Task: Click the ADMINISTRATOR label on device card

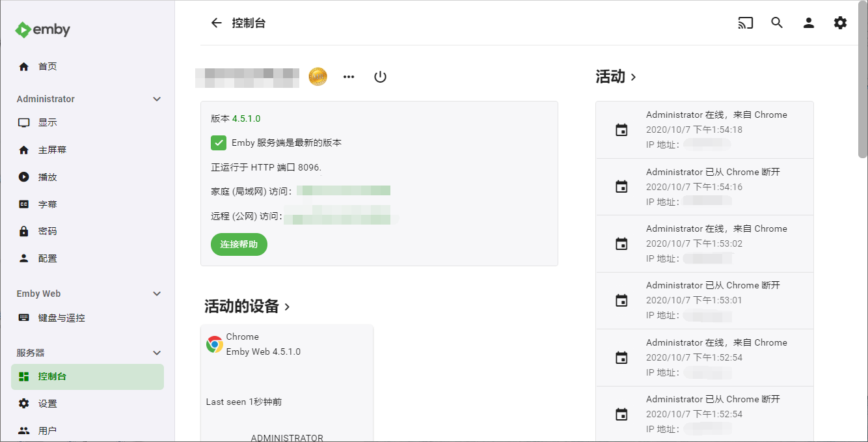Action: [x=287, y=437]
